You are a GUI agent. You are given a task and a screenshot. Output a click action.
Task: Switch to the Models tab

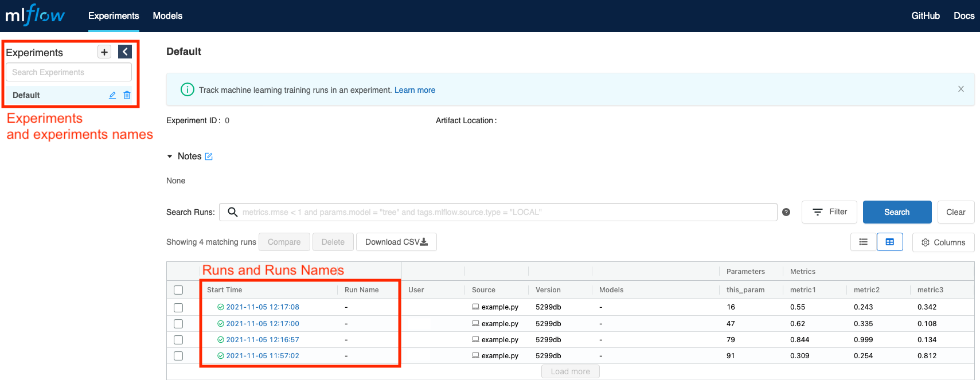[x=167, y=16]
